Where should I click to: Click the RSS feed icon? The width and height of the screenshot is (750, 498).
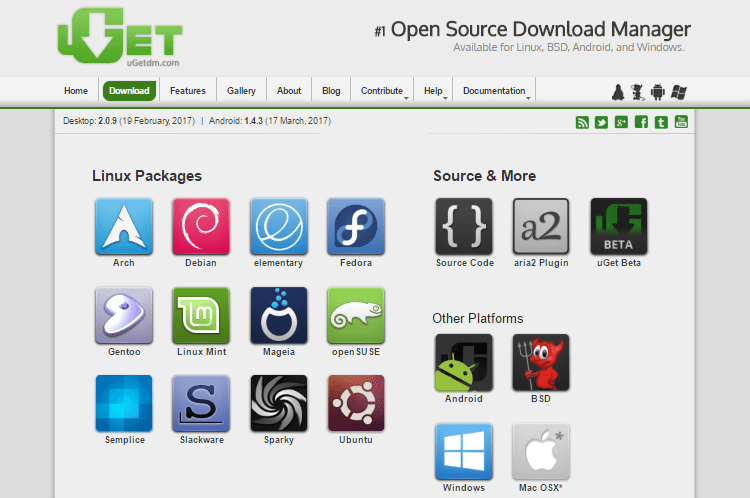(x=582, y=122)
